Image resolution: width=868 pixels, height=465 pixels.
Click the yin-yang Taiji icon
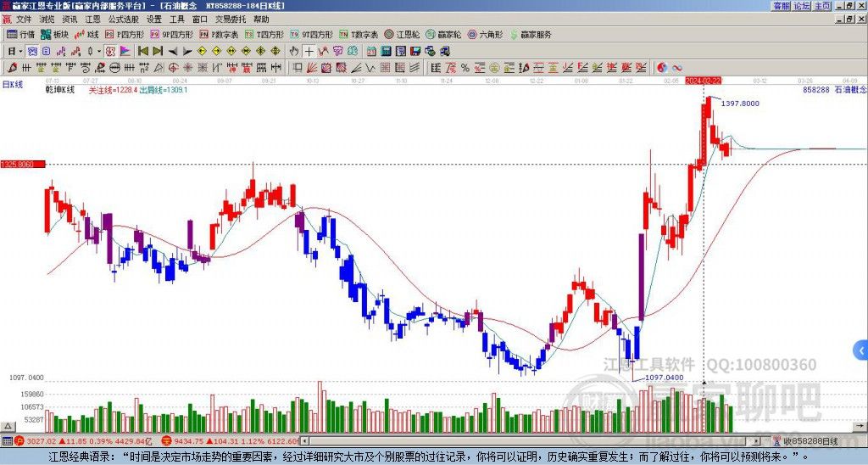click(663, 68)
